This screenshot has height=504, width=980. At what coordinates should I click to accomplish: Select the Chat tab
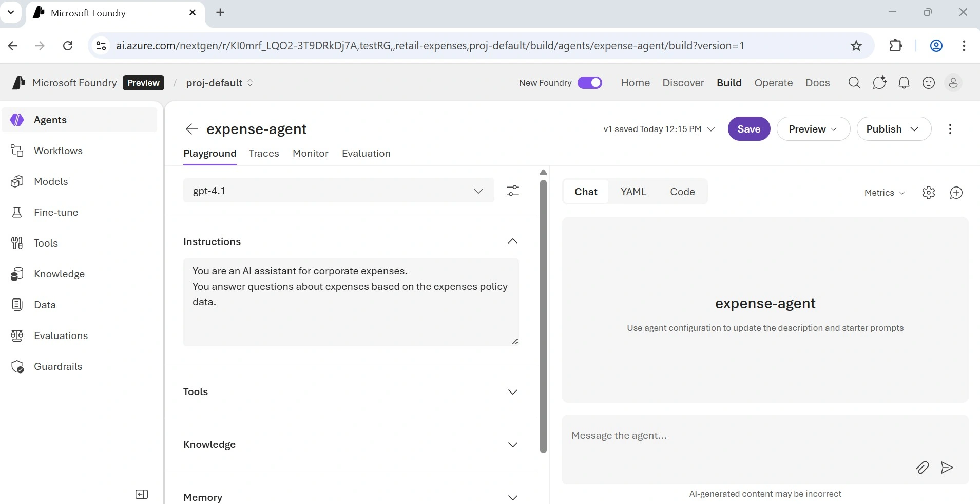586,192
